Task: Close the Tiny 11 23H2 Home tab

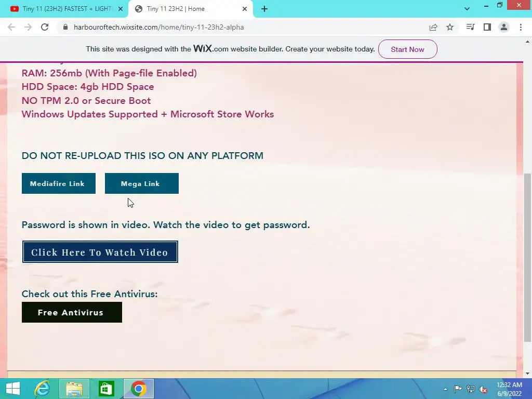Action: click(x=245, y=9)
